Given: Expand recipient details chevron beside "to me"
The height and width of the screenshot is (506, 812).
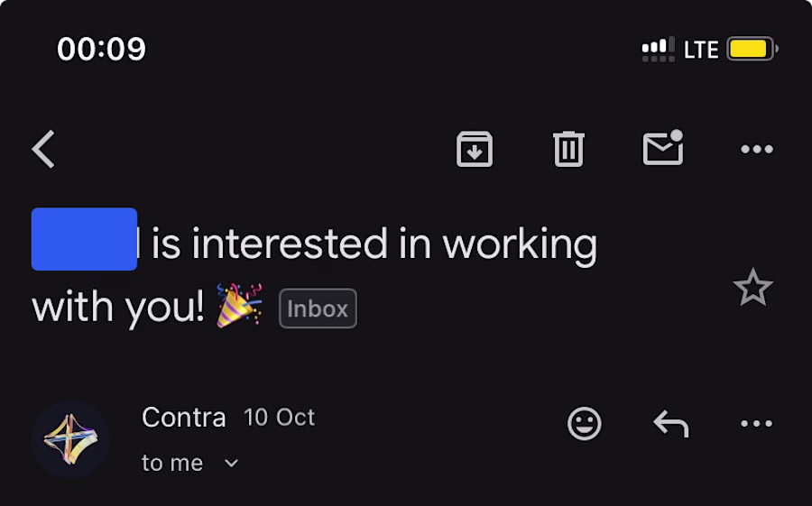Looking at the screenshot, I should [231, 464].
